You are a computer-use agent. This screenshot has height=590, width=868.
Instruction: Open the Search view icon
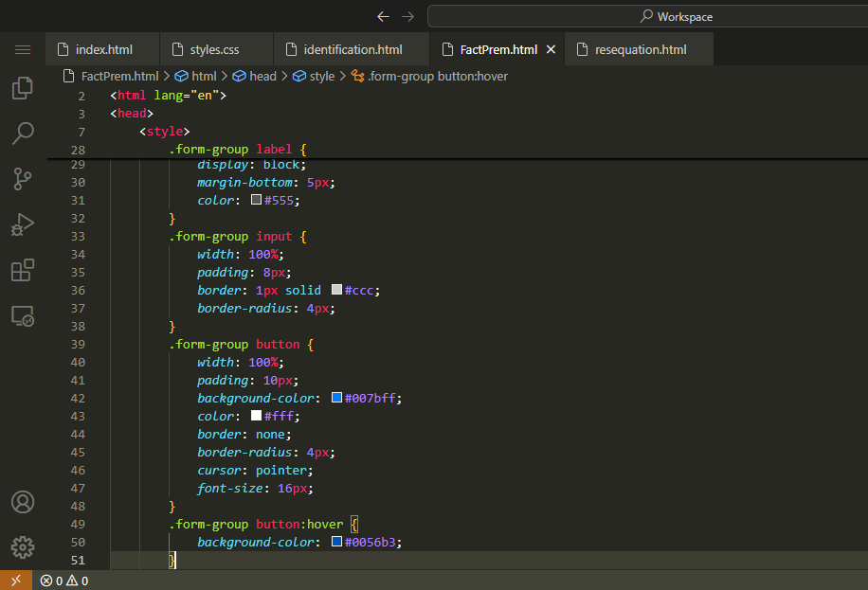click(23, 133)
